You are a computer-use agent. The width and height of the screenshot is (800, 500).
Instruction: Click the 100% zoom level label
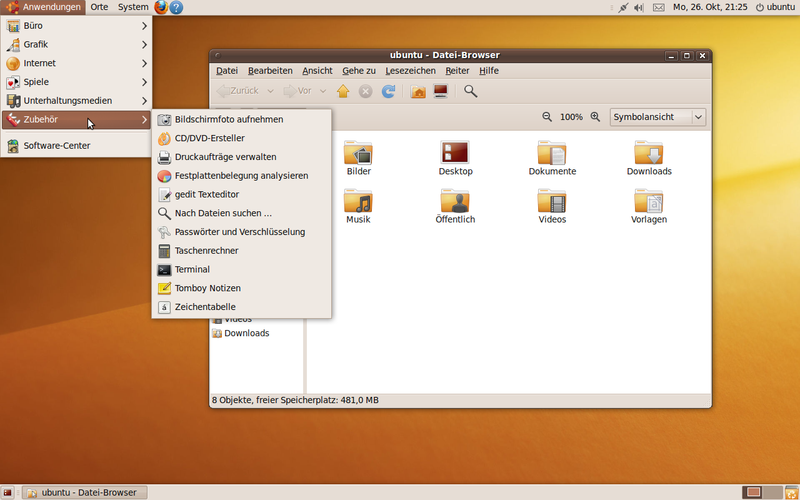point(571,117)
